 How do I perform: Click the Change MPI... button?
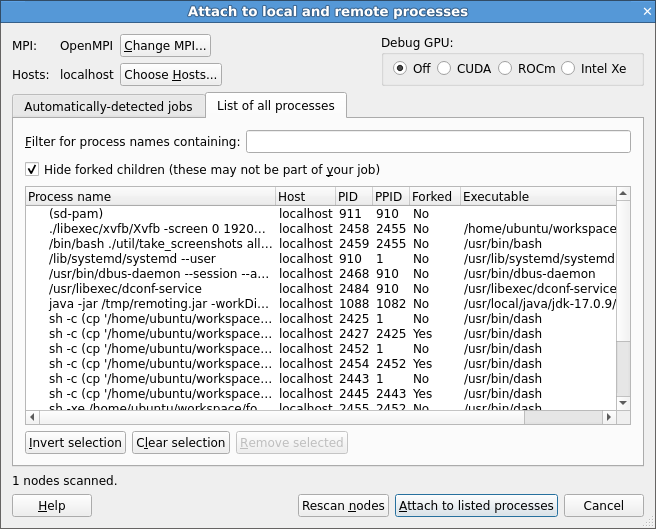tap(165, 45)
